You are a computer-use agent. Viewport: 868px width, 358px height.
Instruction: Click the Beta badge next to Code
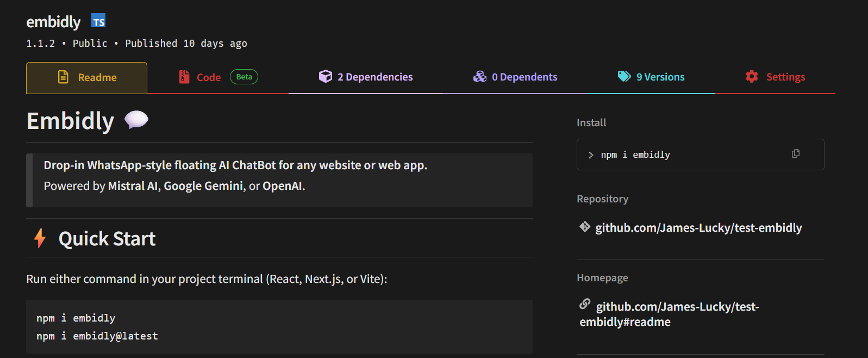point(244,77)
